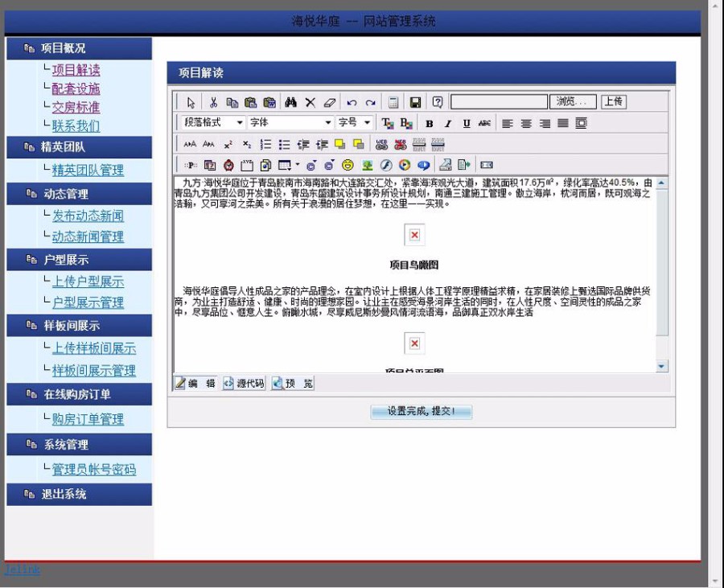724x588 pixels.
Task: Toggle Bold formatting
Action: point(430,123)
